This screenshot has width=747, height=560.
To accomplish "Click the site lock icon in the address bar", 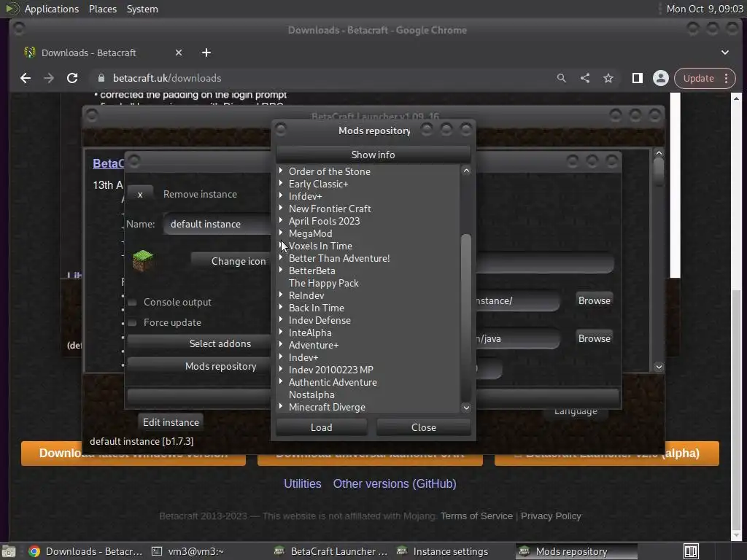I will [x=101, y=78].
